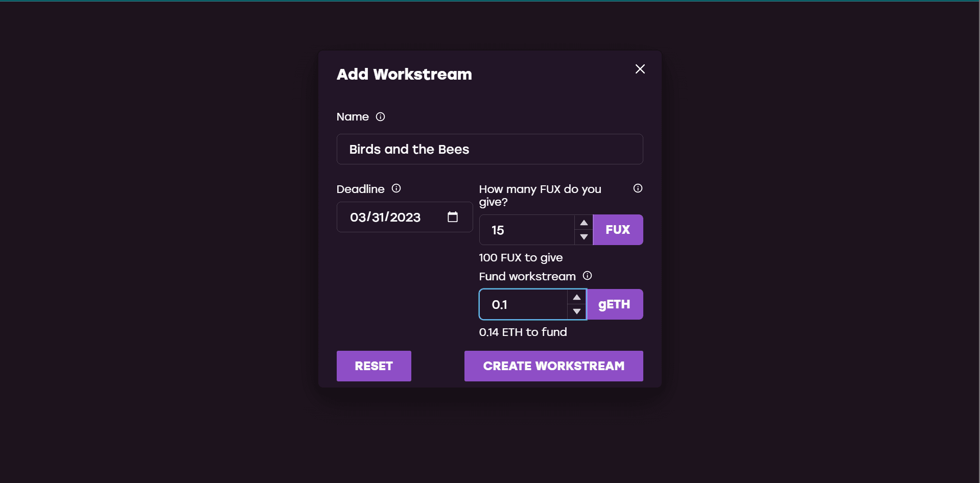Open the calendar picker in Deadline field
Screen dimensions: 980x483
[x=453, y=217]
